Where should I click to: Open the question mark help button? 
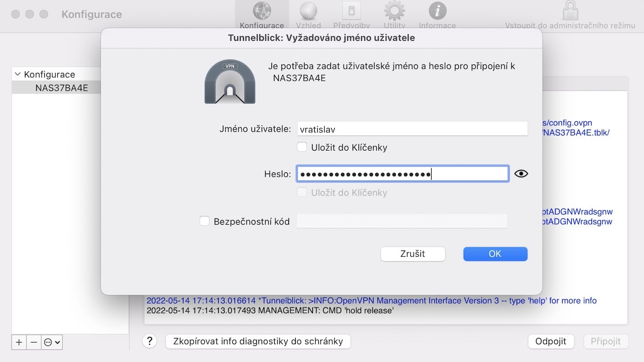pos(150,341)
